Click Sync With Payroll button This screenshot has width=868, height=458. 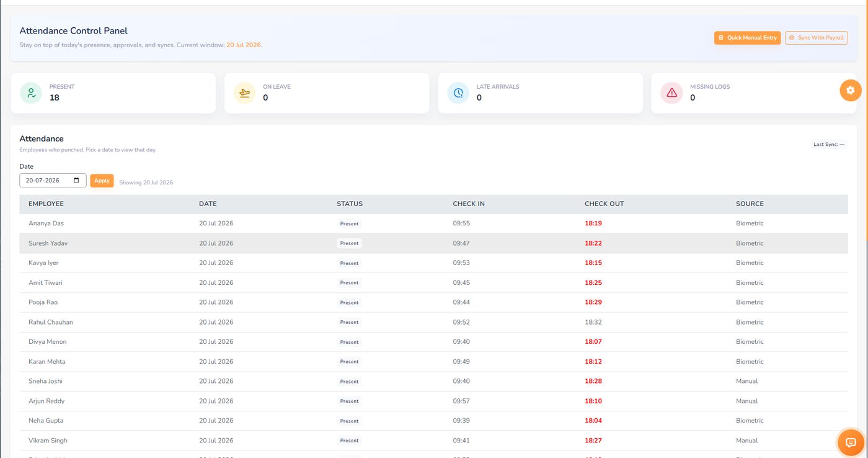(816, 38)
